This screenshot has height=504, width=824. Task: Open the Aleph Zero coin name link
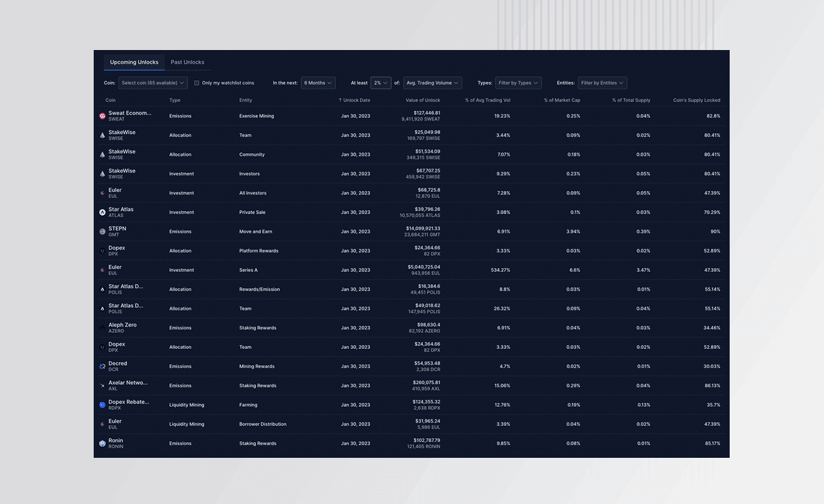click(x=123, y=324)
